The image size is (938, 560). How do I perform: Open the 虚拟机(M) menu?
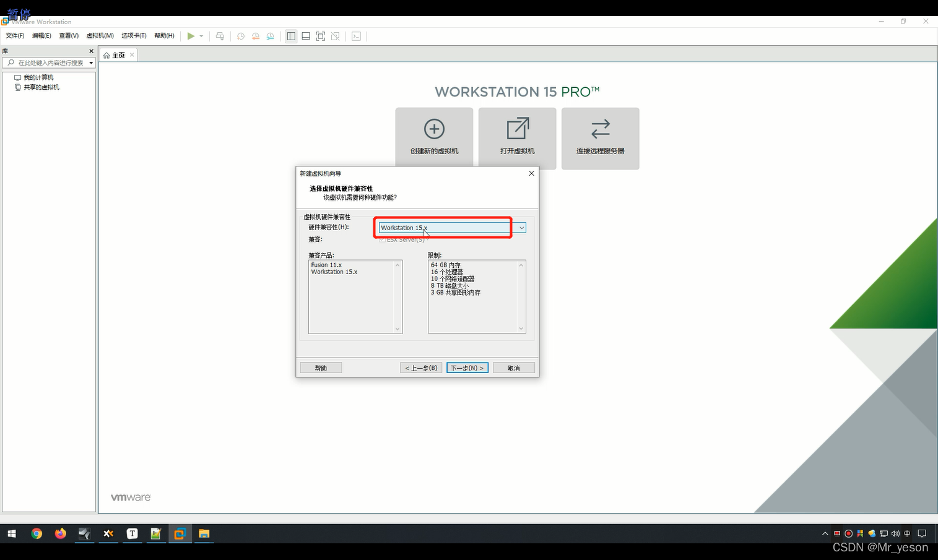click(100, 36)
